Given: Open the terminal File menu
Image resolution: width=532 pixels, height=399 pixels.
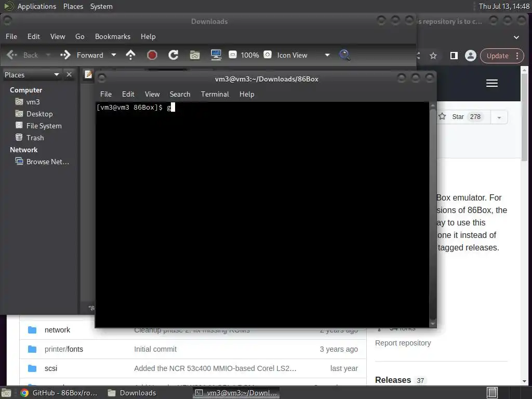Looking at the screenshot, I should 106,94.
